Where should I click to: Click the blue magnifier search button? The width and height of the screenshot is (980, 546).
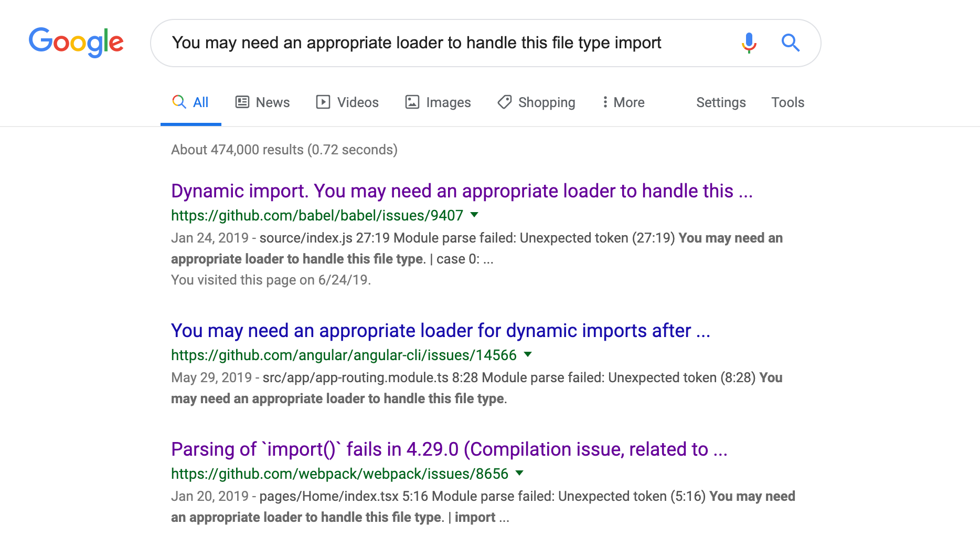tap(791, 43)
